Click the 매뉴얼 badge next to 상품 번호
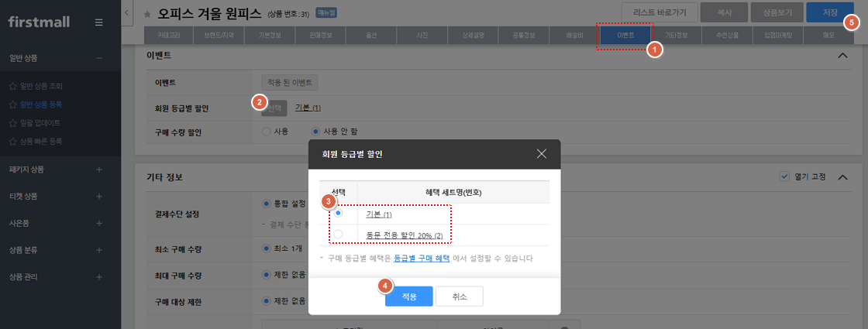Image resolution: width=868 pixels, height=329 pixels. tap(326, 12)
